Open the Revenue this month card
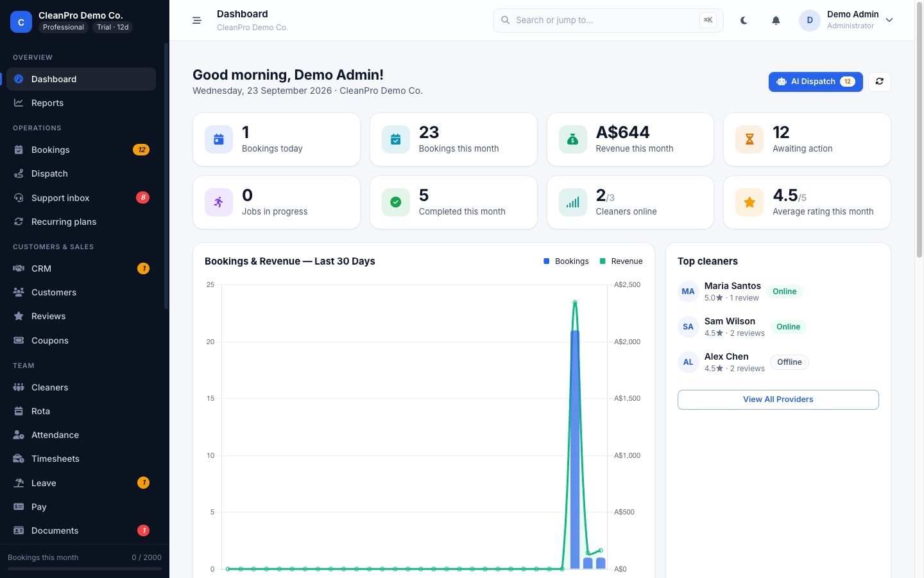Viewport: 924px width, 578px height. coord(630,139)
